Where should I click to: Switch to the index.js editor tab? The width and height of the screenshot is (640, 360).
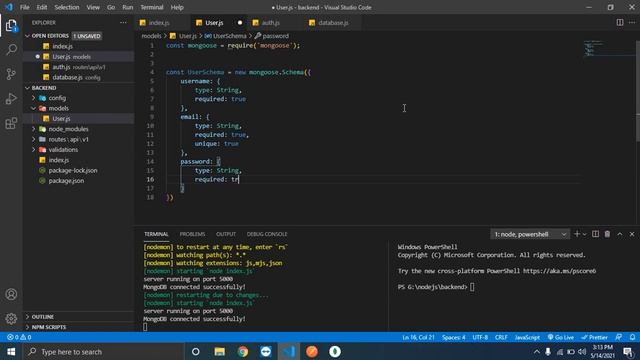(x=159, y=23)
